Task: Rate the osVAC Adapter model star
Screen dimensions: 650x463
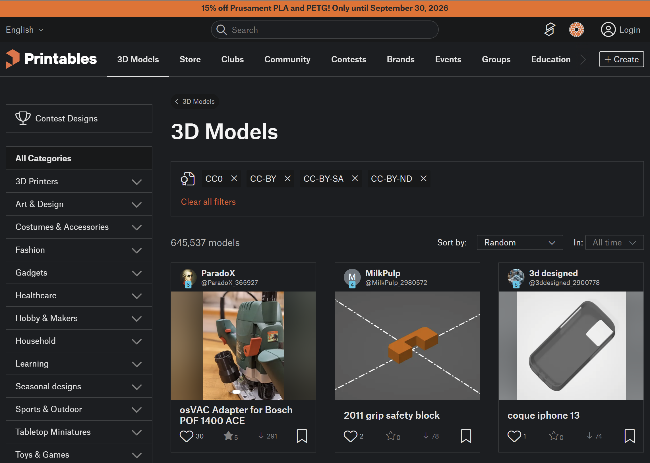Action: (x=228, y=436)
